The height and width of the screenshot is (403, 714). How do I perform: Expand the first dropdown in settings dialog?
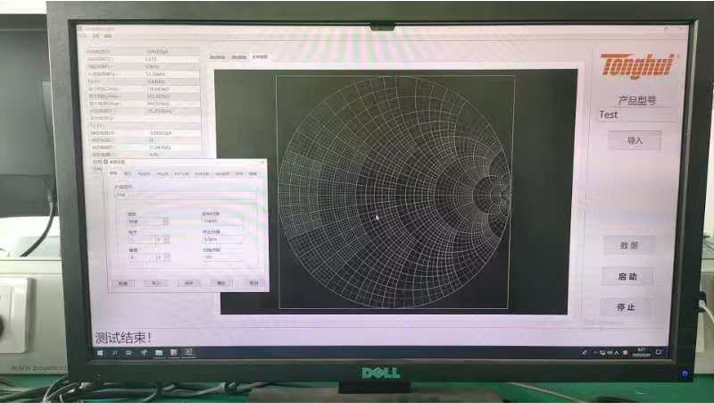tap(166, 222)
